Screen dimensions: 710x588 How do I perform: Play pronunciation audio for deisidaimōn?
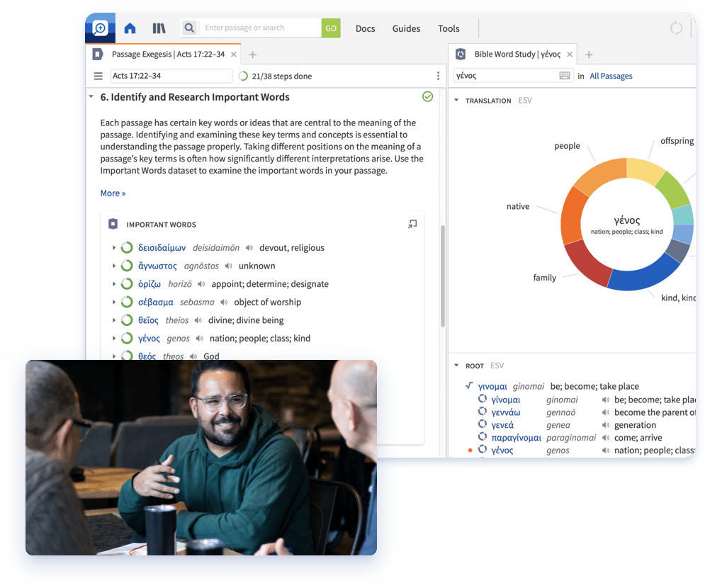coord(249,248)
